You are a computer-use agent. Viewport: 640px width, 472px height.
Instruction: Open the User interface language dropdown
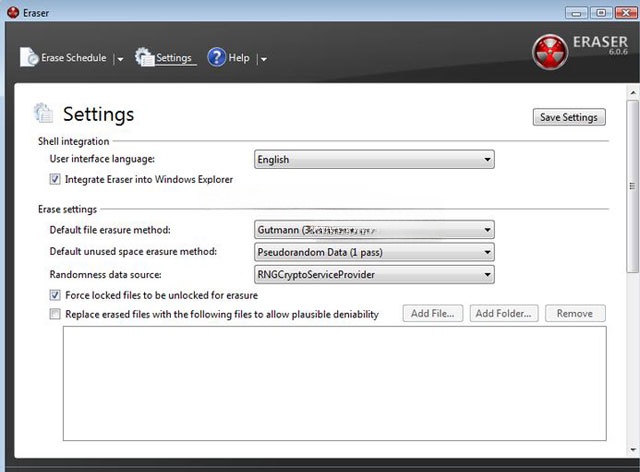(374, 159)
